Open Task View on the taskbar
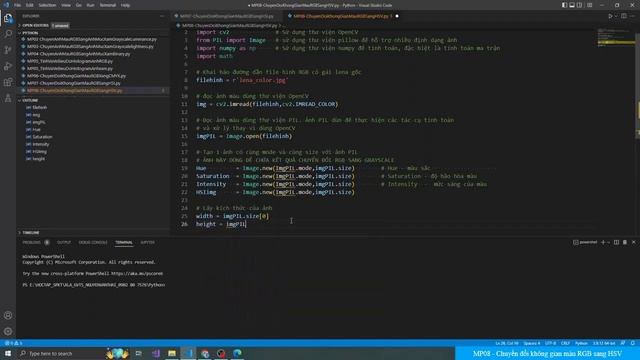Screen dimensions: 640x360 [138, 353]
